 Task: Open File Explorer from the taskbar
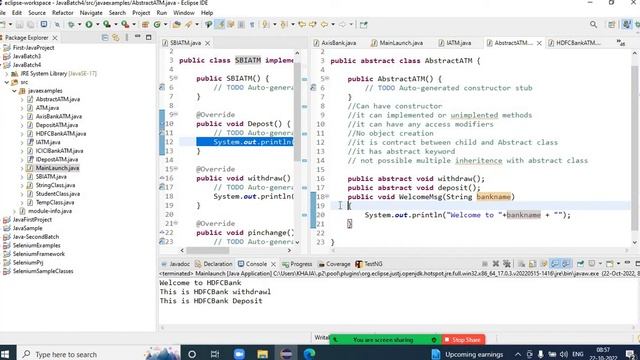click(262, 353)
